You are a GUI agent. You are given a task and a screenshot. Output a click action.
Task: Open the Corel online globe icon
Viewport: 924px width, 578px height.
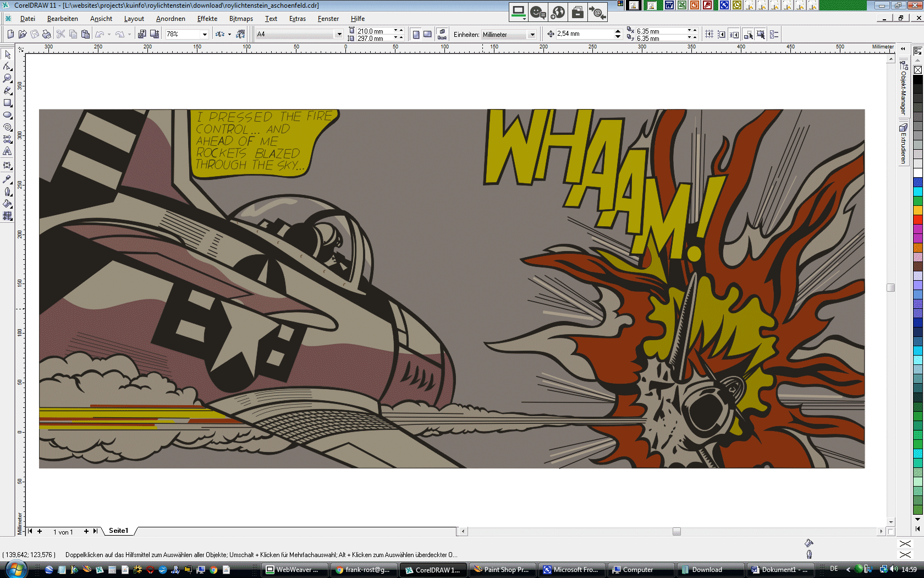point(240,34)
